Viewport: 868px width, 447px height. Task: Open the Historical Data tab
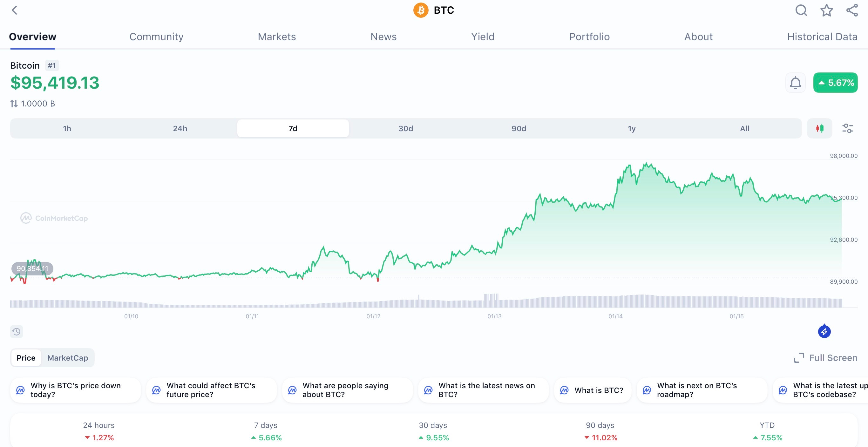click(822, 37)
